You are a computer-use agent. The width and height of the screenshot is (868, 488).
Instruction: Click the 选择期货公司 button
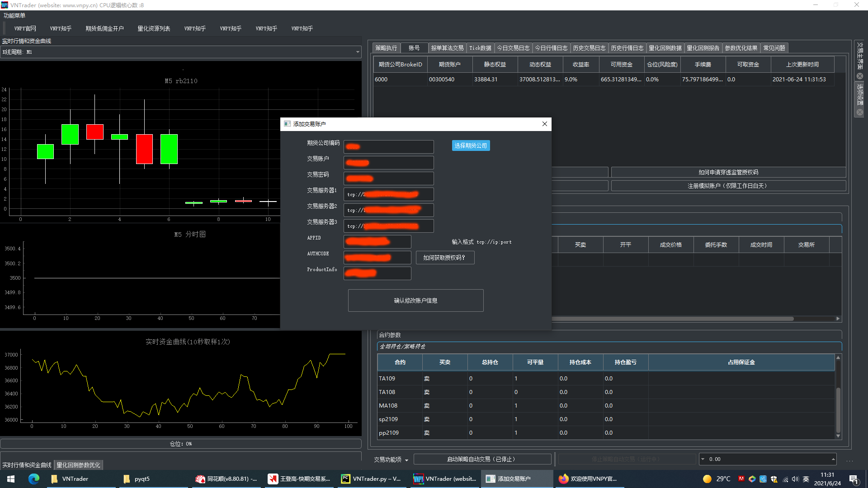click(470, 145)
